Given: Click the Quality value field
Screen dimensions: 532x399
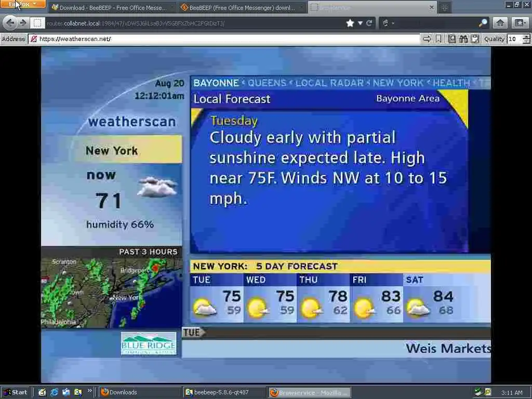Looking at the screenshot, I should [x=515, y=39].
